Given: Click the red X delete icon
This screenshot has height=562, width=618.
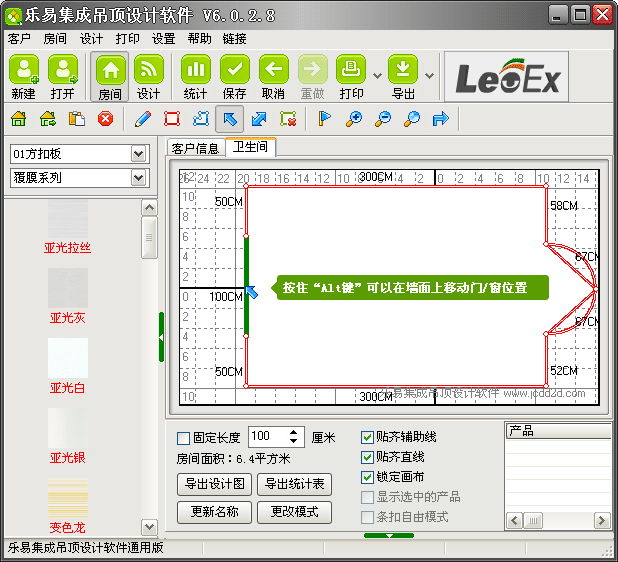Looking at the screenshot, I should 105,119.
